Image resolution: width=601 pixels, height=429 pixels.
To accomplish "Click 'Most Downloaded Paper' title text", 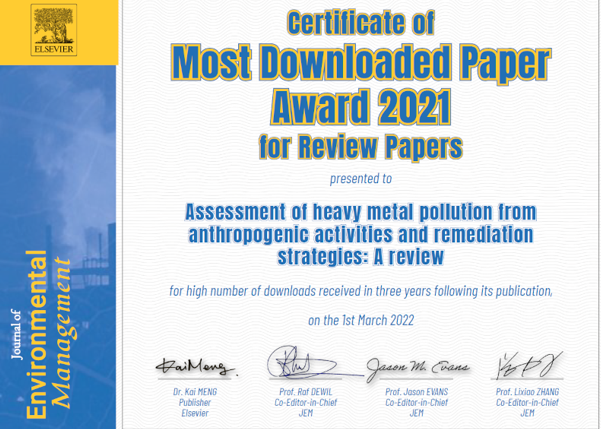I will point(361,63).
